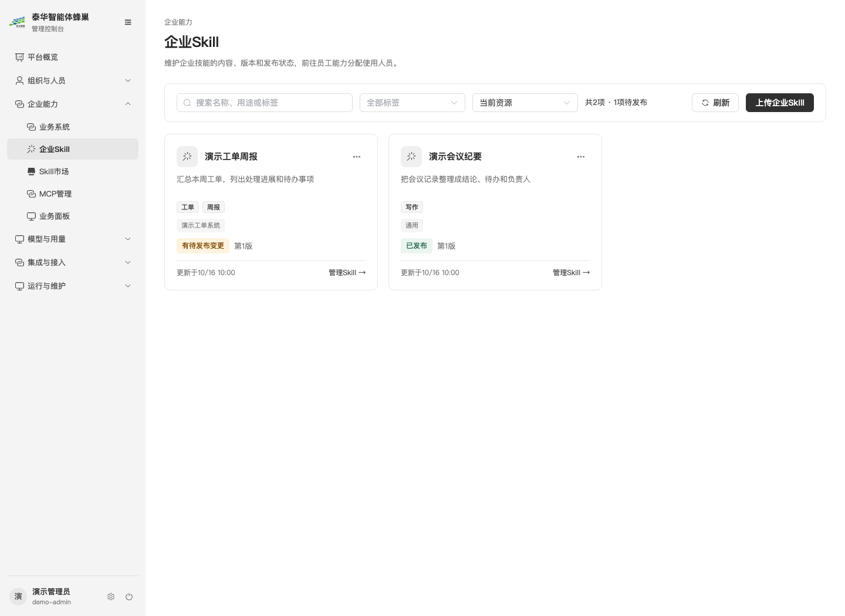The image size is (845, 616).
Task: Open the 当前资源 resource dropdown
Action: click(525, 103)
